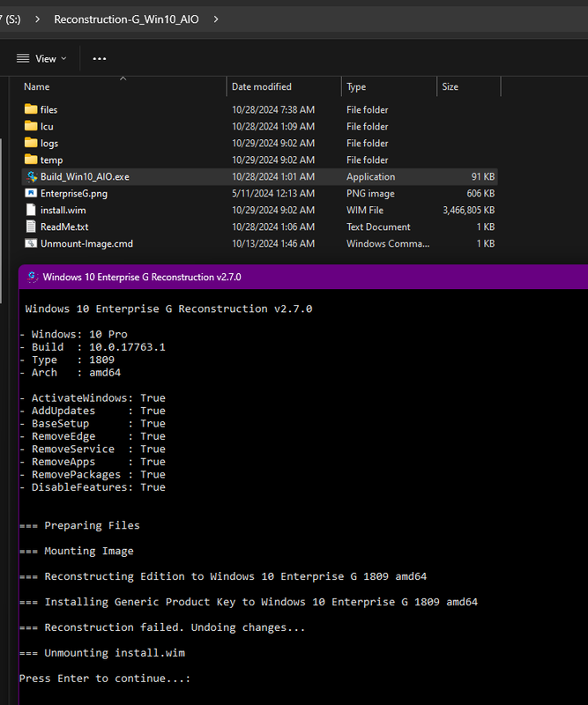588x705 pixels.
Task: Expand chevron after the S: drive breadcrumb
Action: coord(37,19)
